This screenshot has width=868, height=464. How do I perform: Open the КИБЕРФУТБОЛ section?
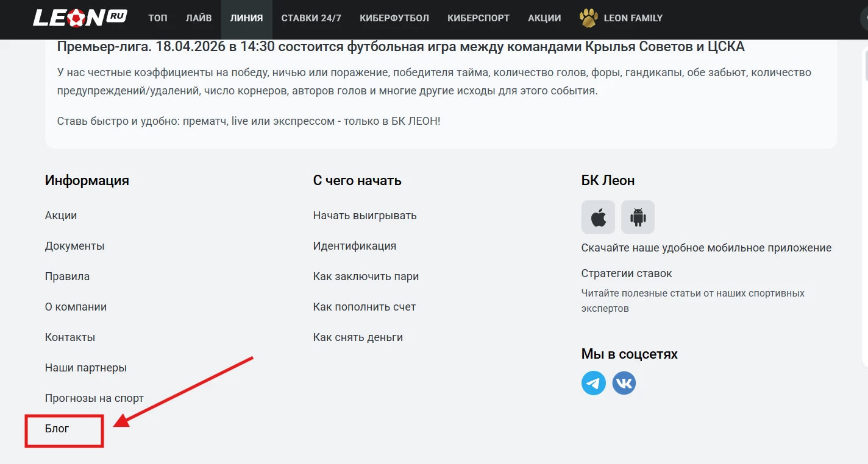[x=394, y=18]
